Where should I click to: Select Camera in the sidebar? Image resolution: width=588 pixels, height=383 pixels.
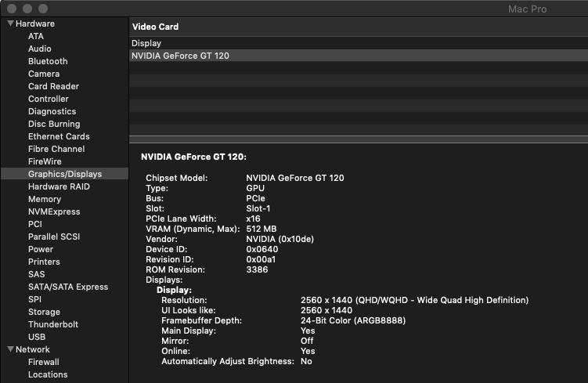click(x=44, y=74)
